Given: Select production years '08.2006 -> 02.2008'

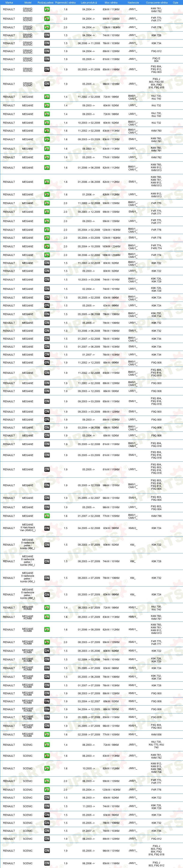Looking at the screenshot, I should pyautogui.click(x=89, y=255).
